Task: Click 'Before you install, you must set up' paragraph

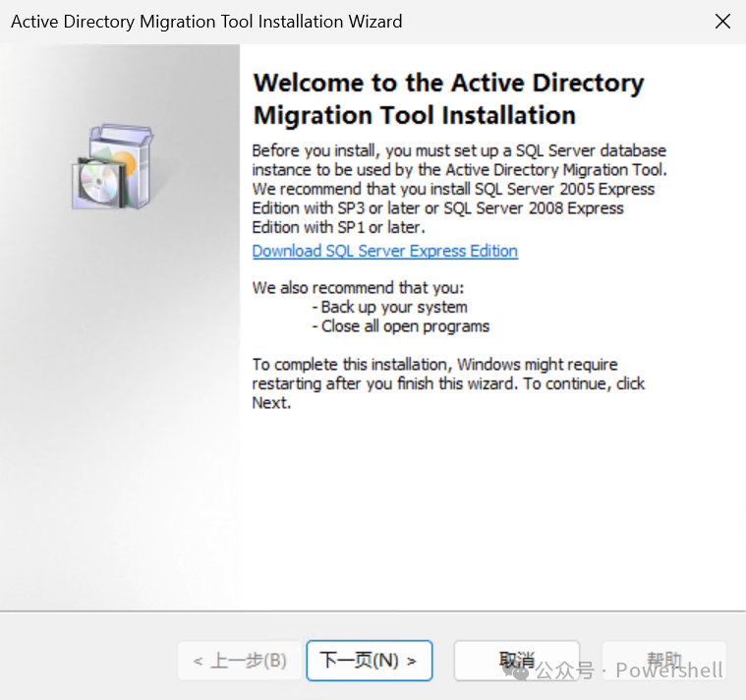Action: [460, 189]
